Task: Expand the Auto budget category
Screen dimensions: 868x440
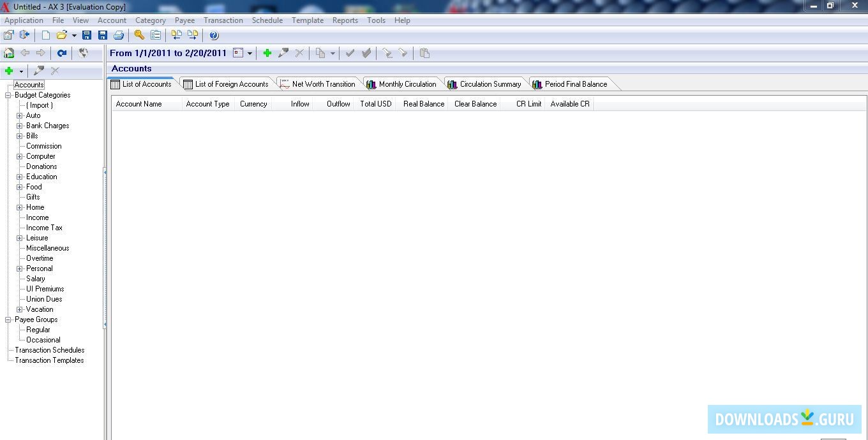Action: pyautogui.click(x=20, y=115)
